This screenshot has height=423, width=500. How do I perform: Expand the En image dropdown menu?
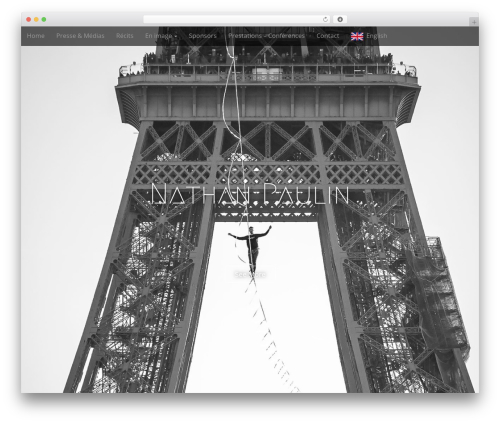pyautogui.click(x=161, y=36)
